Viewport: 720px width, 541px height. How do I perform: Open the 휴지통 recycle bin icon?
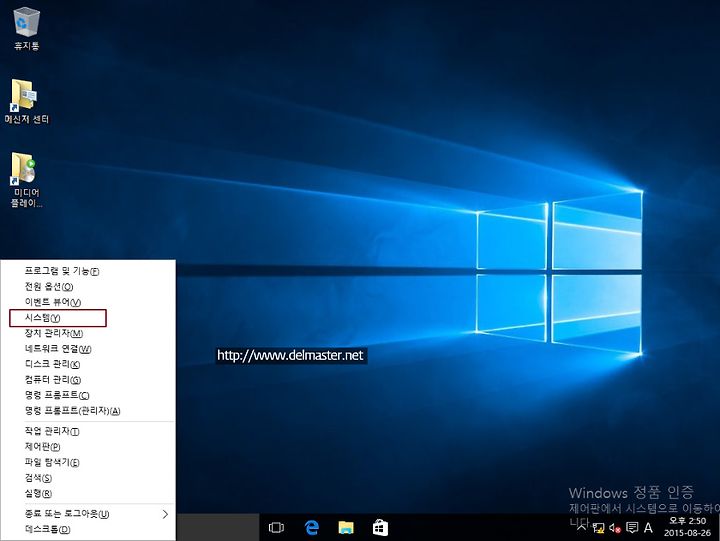[x=27, y=28]
